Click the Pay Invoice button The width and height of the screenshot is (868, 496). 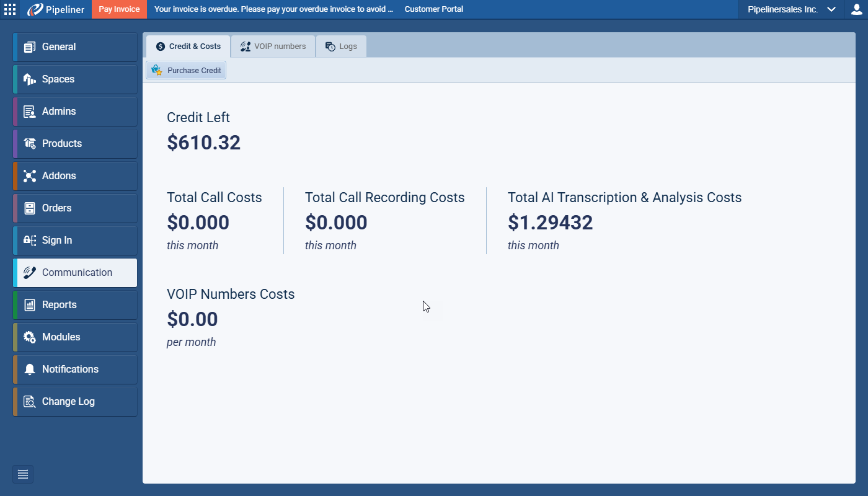119,9
